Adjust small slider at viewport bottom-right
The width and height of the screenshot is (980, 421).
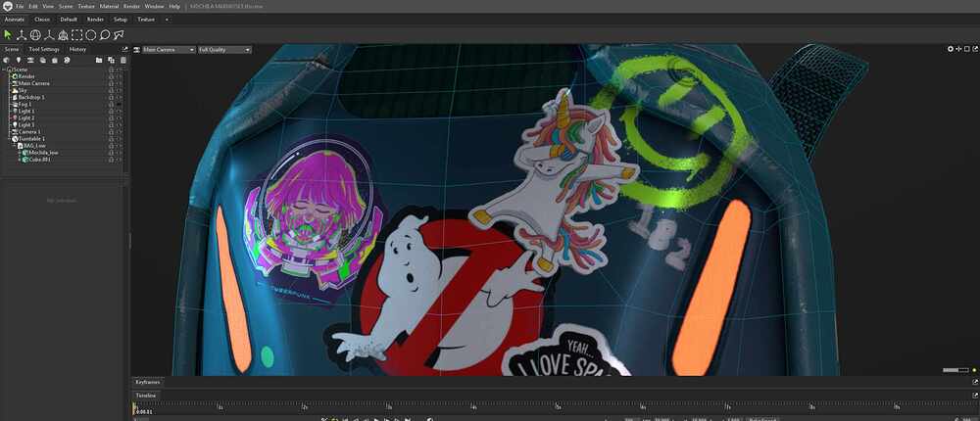[955, 370]
